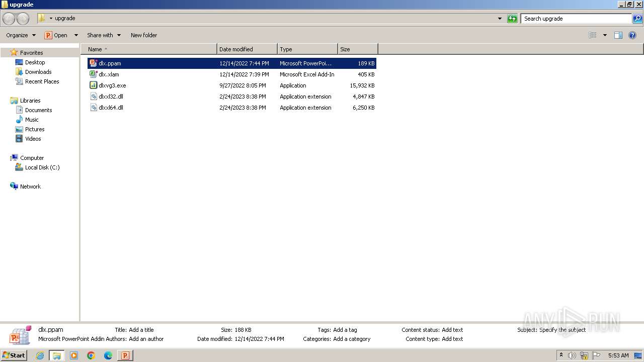
Task: Go to Desktop in navigation pane
Action: tap(35, 62)
